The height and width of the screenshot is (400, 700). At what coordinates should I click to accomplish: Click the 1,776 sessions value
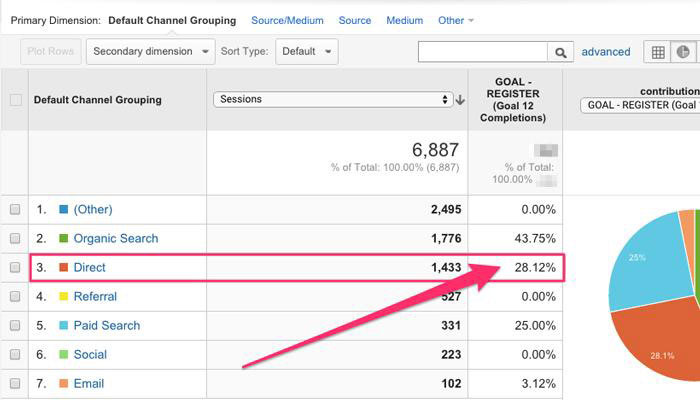[x=446, y=238]
